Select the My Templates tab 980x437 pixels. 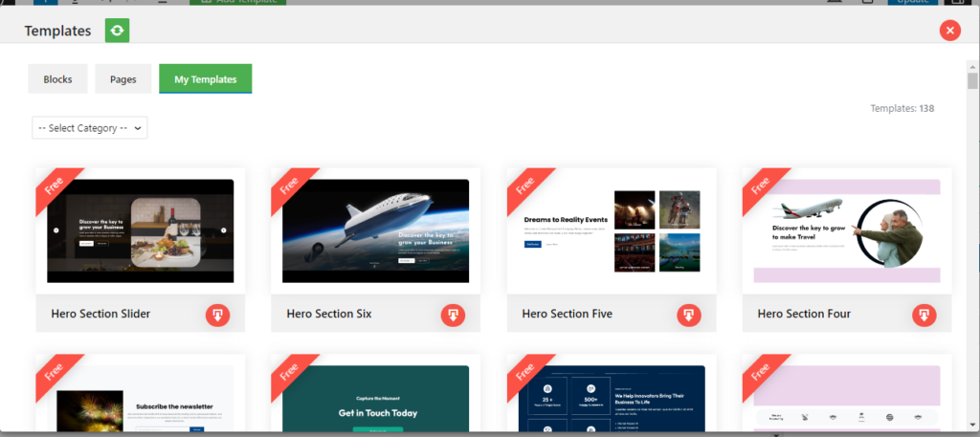(x=206, y=79)
